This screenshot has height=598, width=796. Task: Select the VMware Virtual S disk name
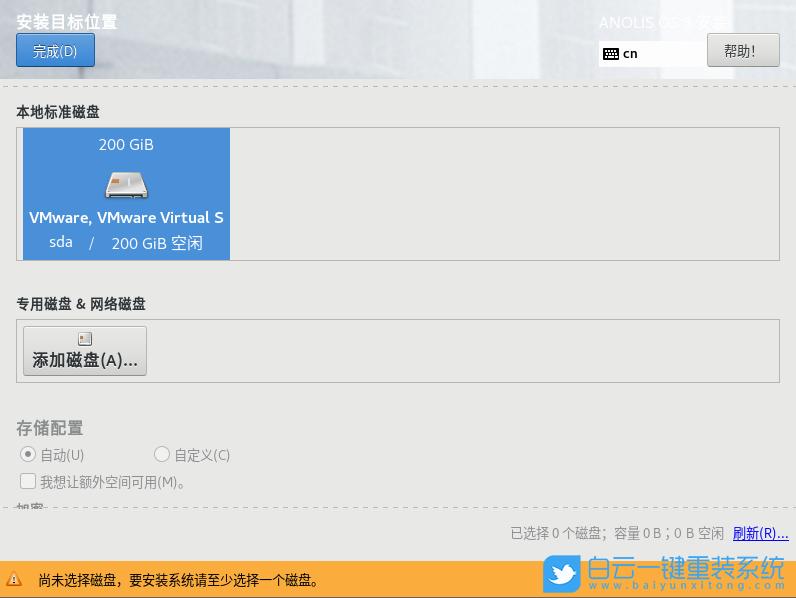[126, 217]
